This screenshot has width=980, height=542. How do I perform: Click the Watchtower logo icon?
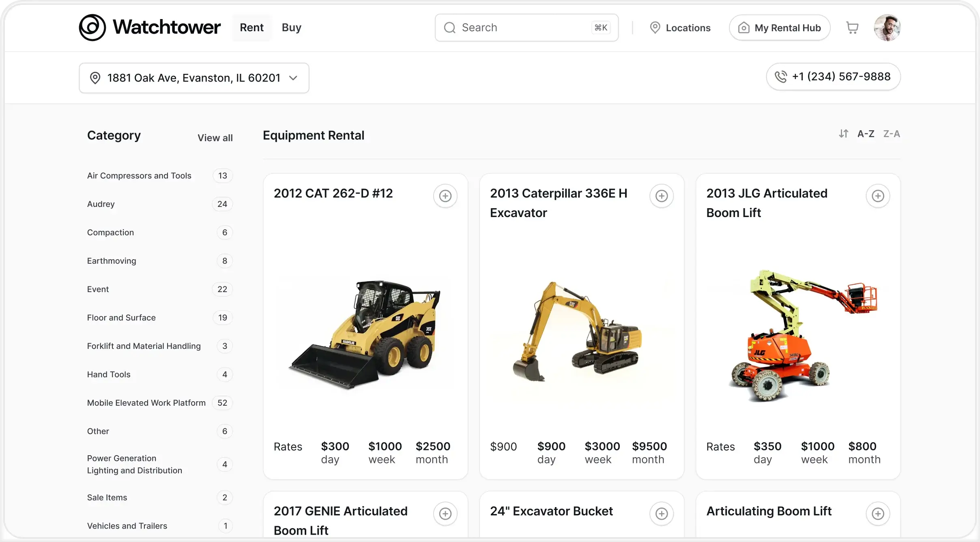pyautogui.click(x=92, y=28)
